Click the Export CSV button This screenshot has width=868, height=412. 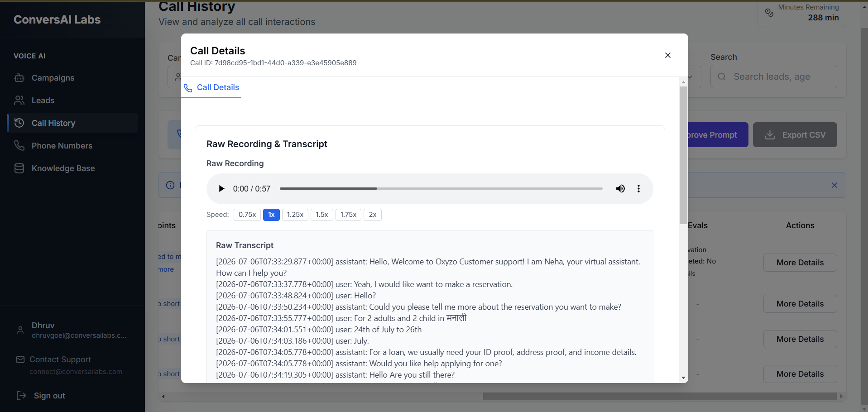pyautogui.click(x=795, y=135)
